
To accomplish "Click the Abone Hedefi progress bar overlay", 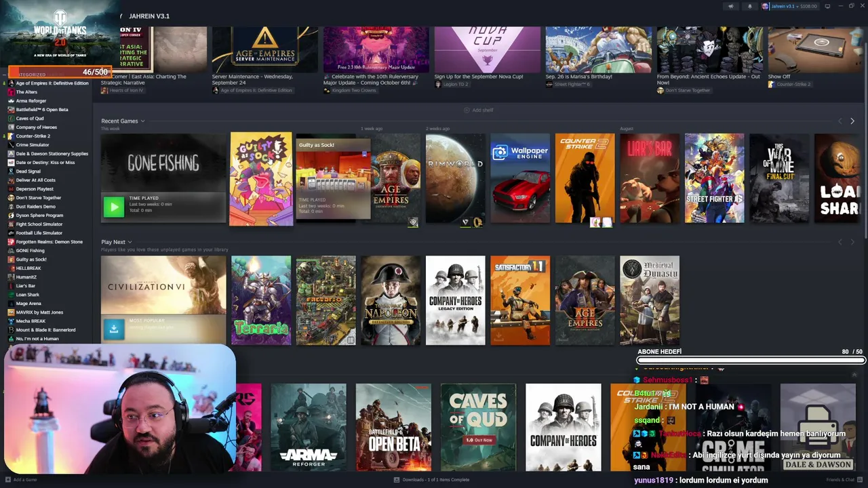I will coord(751,361).
